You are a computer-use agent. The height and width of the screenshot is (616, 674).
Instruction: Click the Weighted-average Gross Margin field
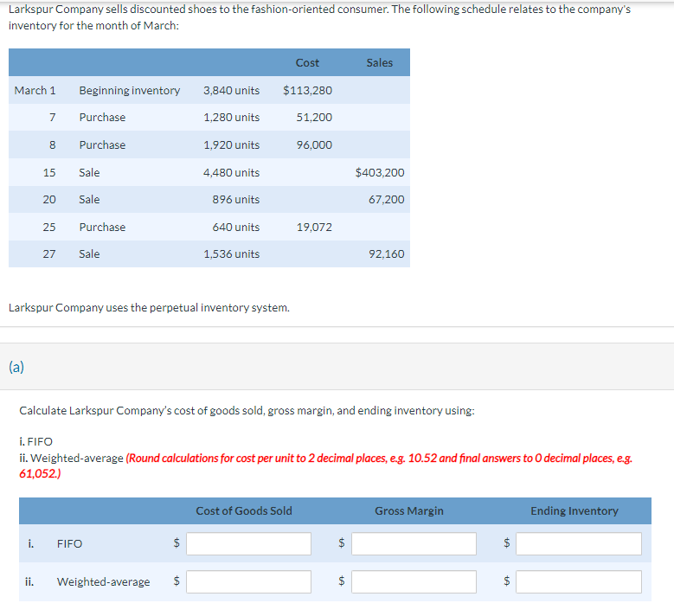pyautogui.click(x=414, y=581)
